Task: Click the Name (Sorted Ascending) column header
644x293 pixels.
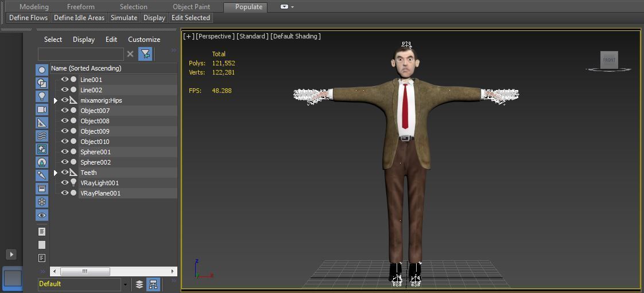Action: [x=114, y=68]
